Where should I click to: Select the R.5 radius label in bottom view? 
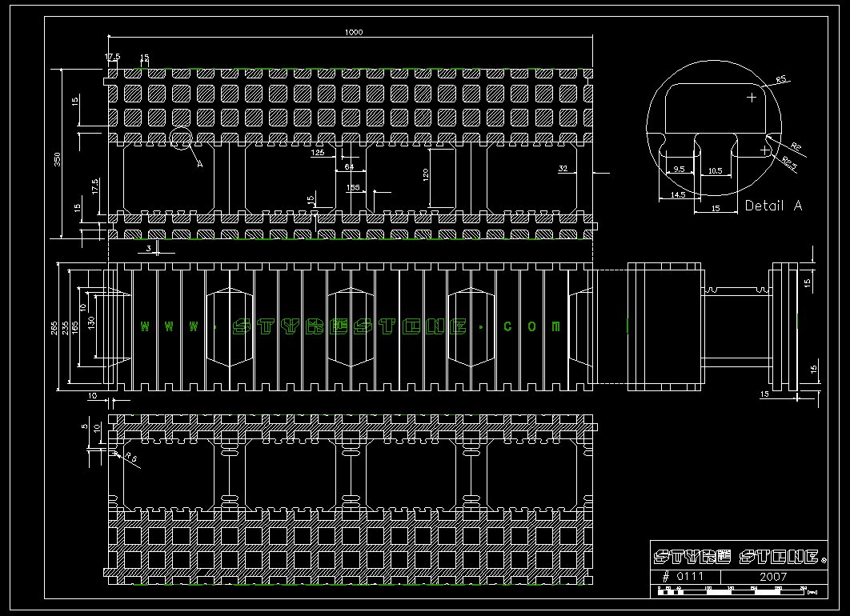point(130,456)
